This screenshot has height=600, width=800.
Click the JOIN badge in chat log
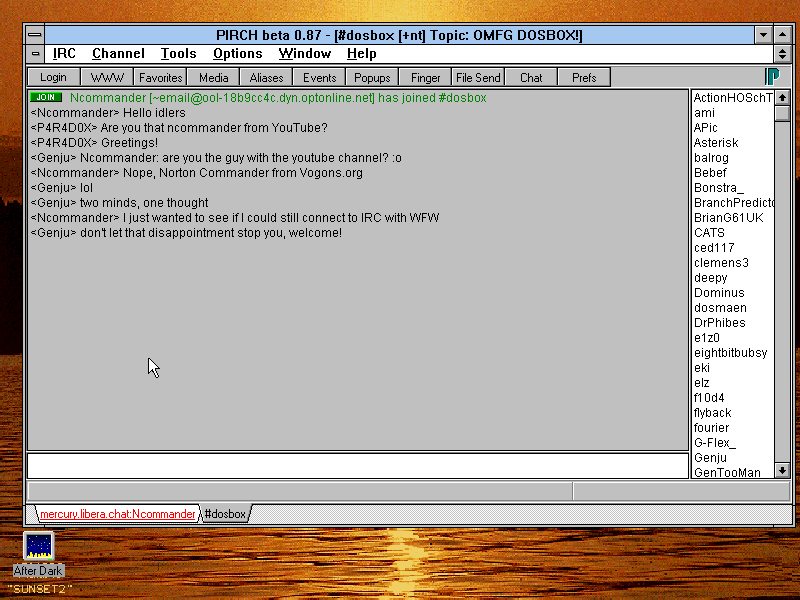click(x=46, y=97)
